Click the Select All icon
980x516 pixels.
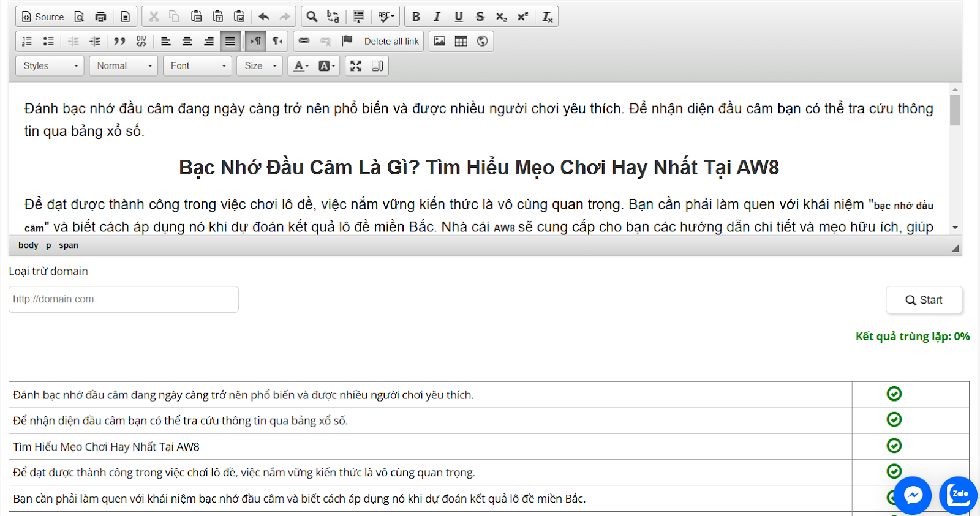tap(358, 17)
